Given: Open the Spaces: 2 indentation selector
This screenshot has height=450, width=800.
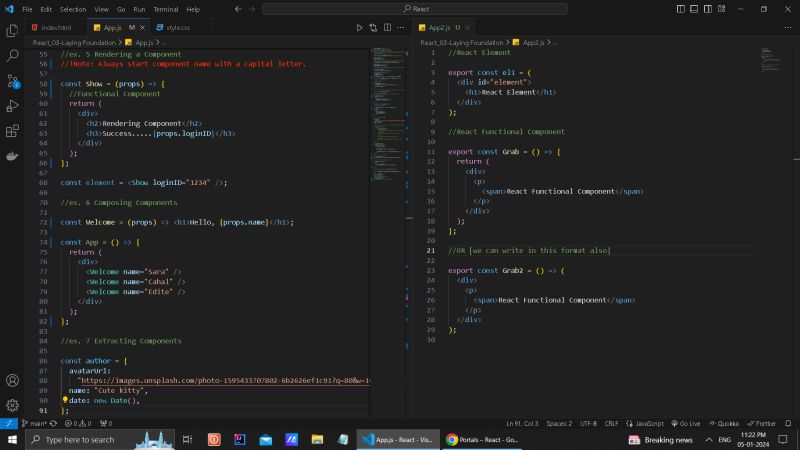Looking at the screenshot, I should tap(559, 423).
